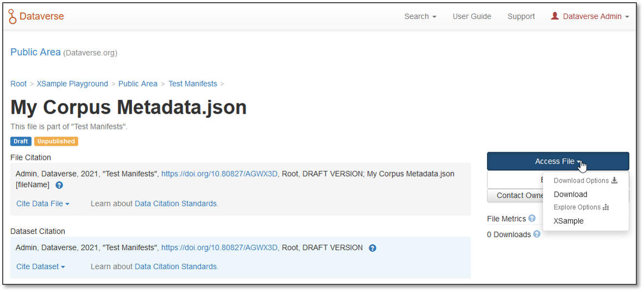Choose XSample under Explore Options

click(x=568, y=221)
